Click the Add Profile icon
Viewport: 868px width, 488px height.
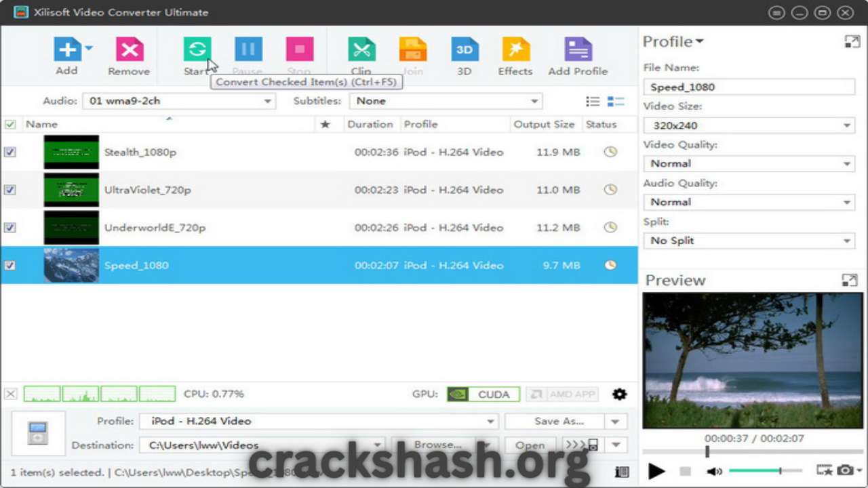(x=578, y=49)
